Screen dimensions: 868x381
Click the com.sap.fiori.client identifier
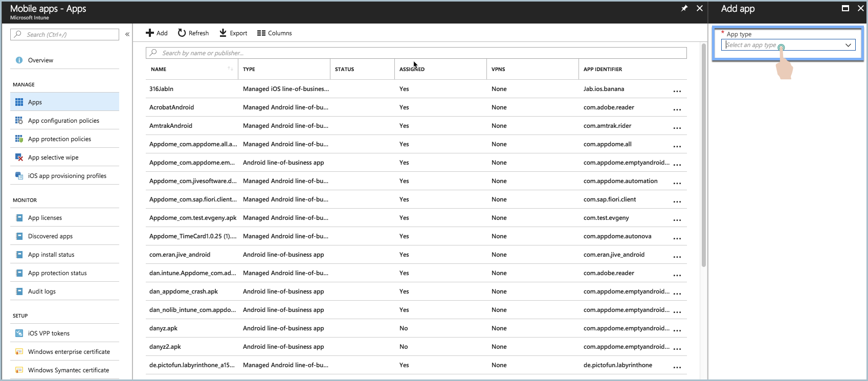coord(610,199)
